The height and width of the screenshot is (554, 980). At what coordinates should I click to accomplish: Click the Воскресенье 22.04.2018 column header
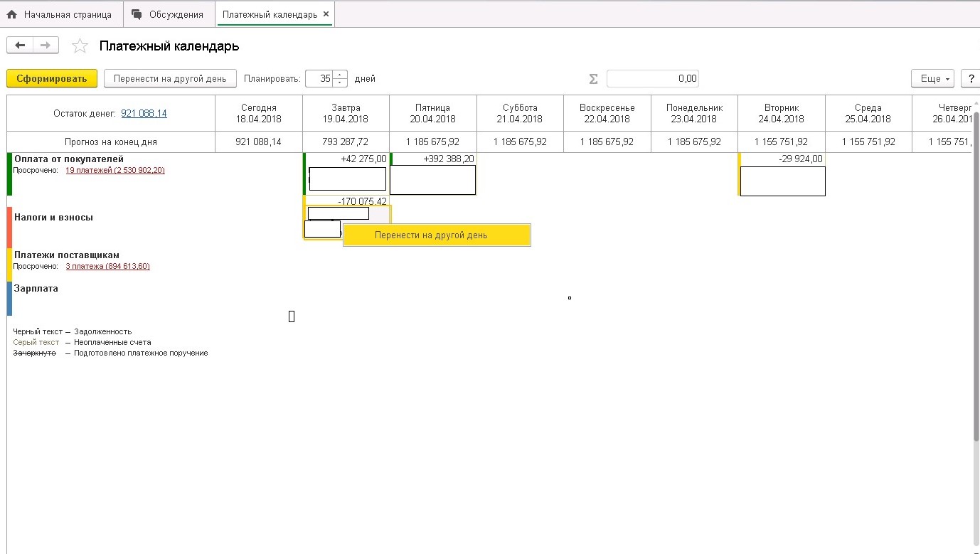pyautogui.click(x=607, y=113)
